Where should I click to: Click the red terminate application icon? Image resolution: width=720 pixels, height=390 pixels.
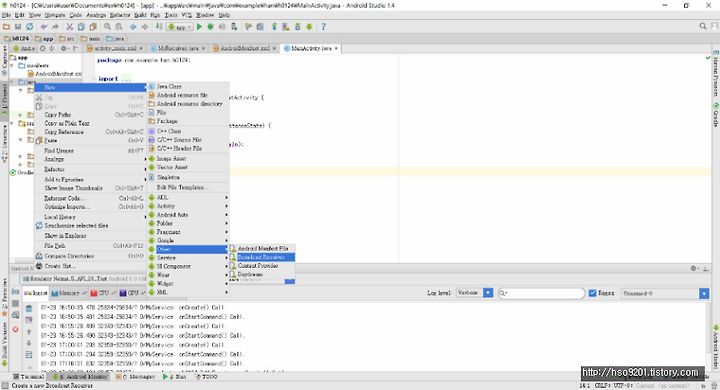(16, 329)
